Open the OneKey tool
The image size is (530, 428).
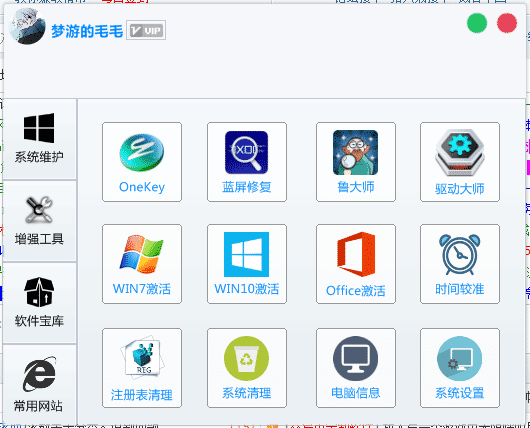coord(142,162)
